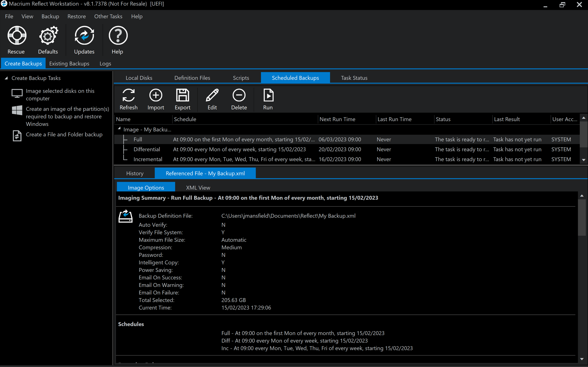Click the Import schedule icon
The height and width of the screenshot is (367, 588).
(156, 95)
